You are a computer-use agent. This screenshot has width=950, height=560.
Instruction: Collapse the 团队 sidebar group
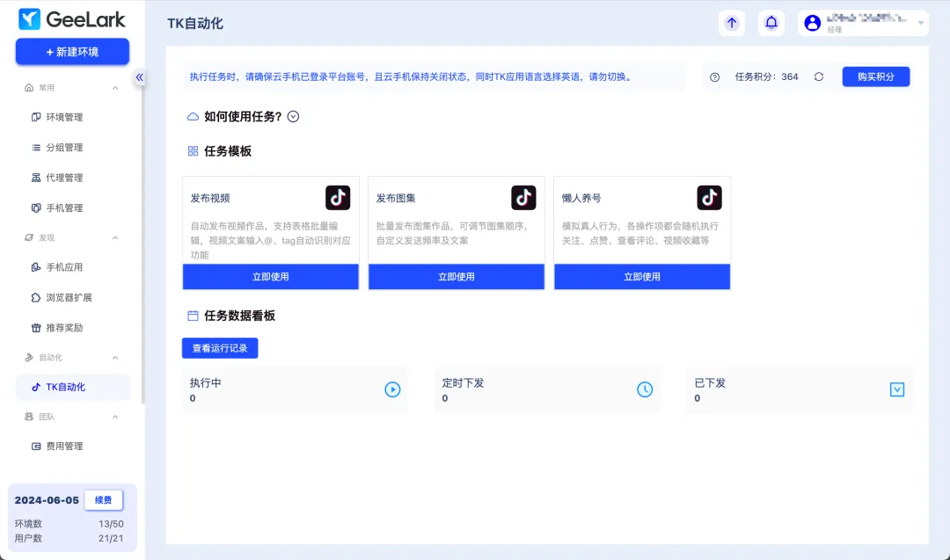point(115,417)
